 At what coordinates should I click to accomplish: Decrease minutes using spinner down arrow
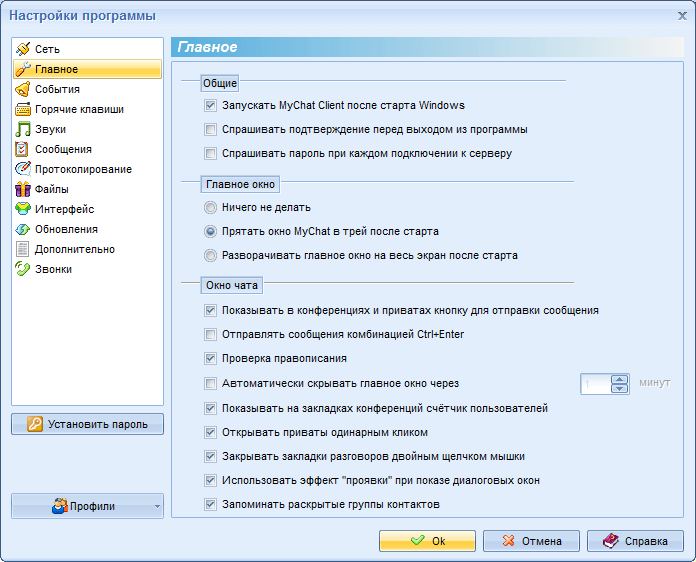(x=620, y=388)
